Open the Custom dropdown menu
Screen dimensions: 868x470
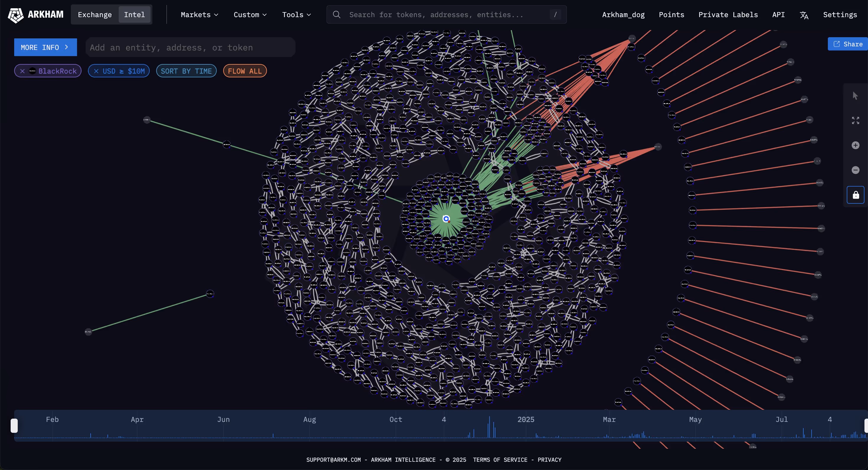click(x=250, y=14)
